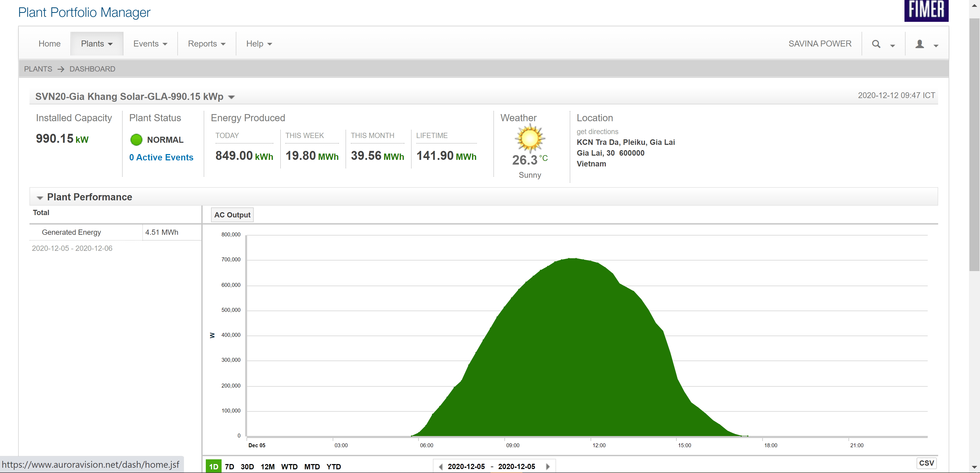Switch chart to 30D range

[x=247, y=466]
